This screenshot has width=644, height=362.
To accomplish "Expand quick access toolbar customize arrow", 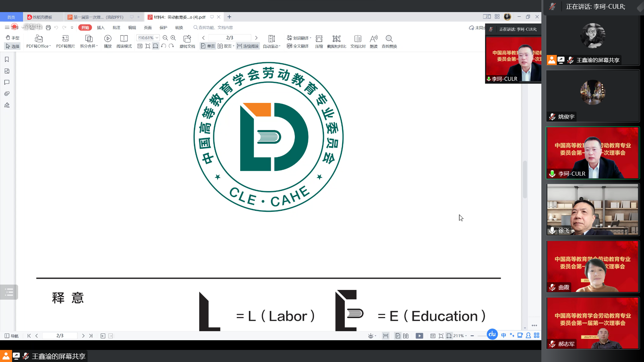I will [x=72, y=27].
